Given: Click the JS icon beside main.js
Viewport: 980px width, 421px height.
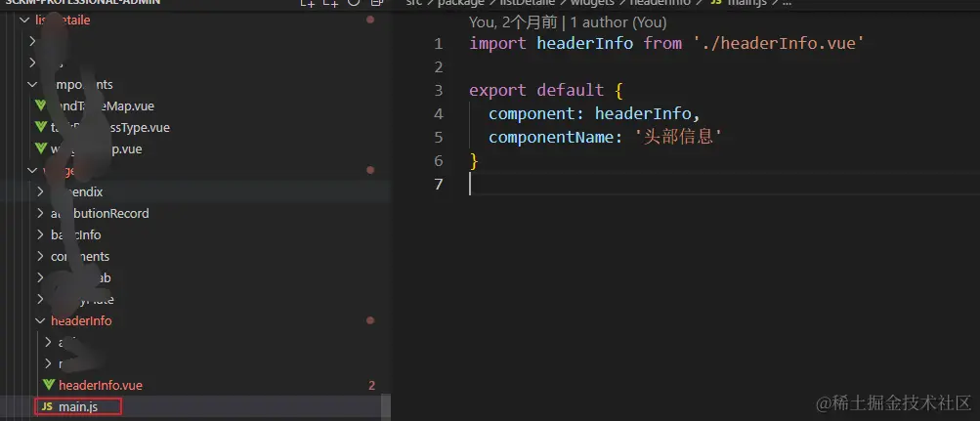Looking at the screenshot, I should (47, 407).
